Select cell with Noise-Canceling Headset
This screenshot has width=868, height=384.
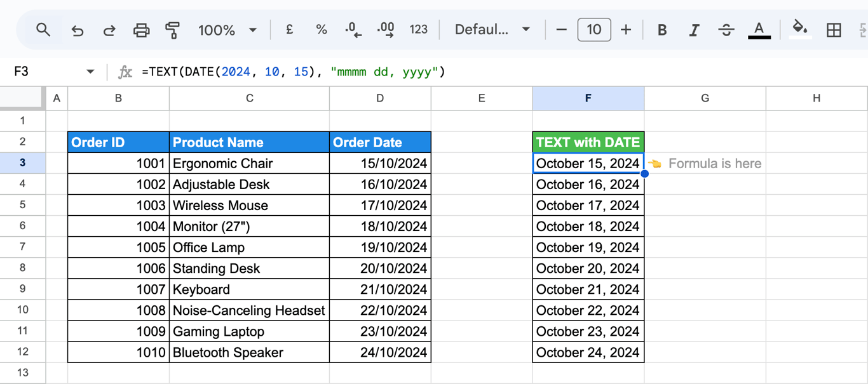click(x=249, y=310)
